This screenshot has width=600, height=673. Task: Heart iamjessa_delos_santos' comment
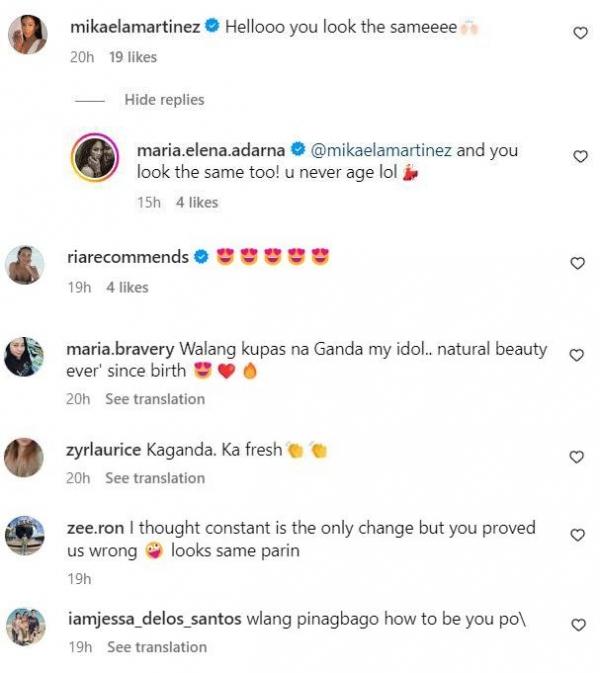(x=577, y=625)
